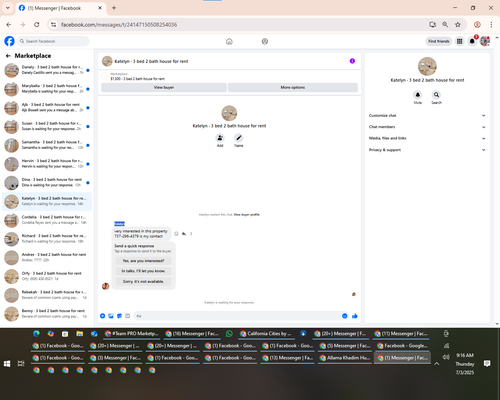This screenshot has height=400, width=500.
Task: Expand the Customize chat section
Action: pos(427,115)
